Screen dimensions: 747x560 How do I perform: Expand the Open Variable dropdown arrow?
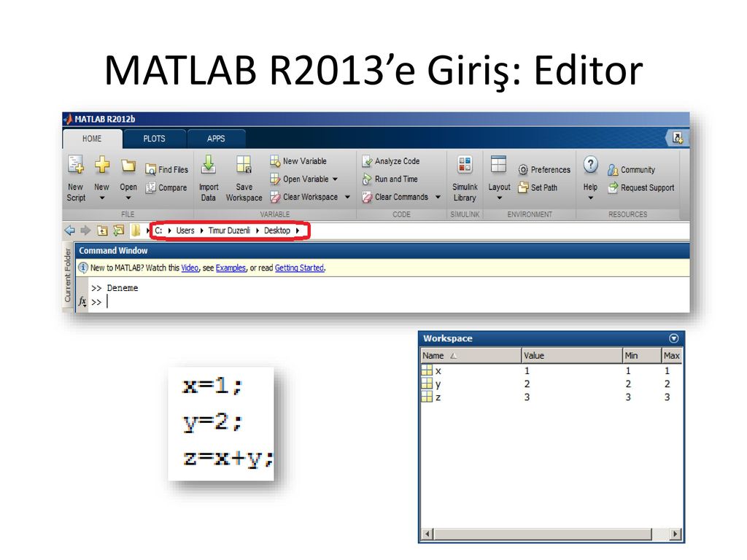[x=336, y=179]
